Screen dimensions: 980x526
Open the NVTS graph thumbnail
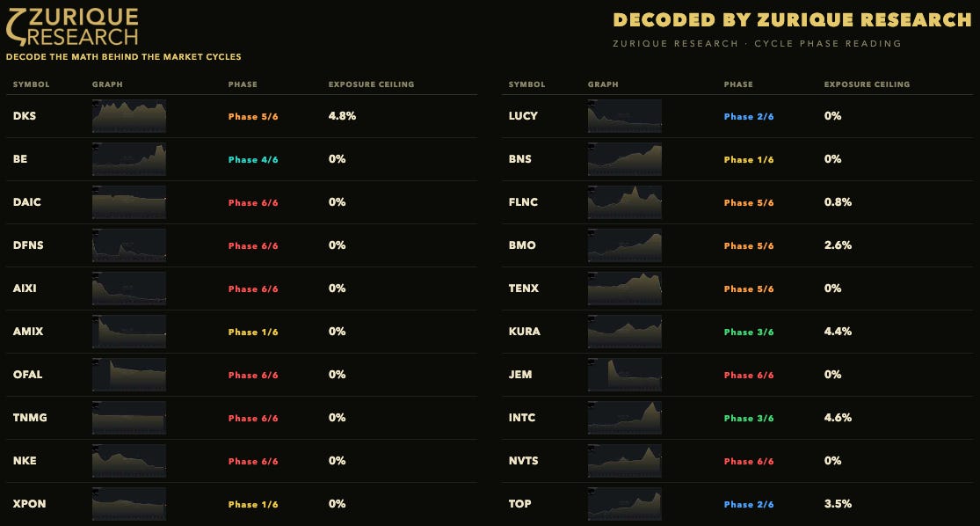pyautogui.click(x=624, y=460)
